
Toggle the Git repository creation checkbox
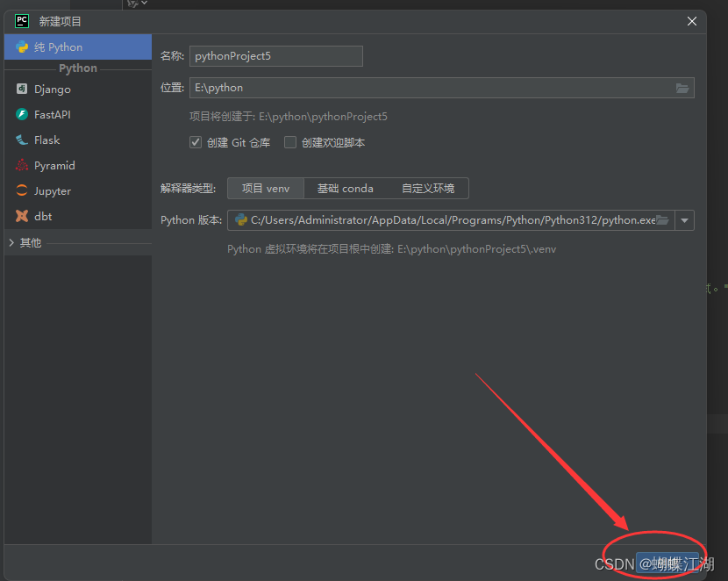coord(196,142)
